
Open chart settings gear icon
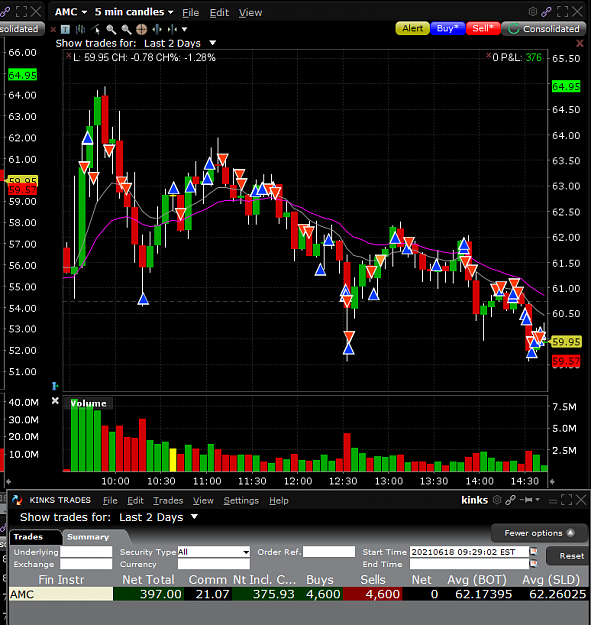pos(533,12)
